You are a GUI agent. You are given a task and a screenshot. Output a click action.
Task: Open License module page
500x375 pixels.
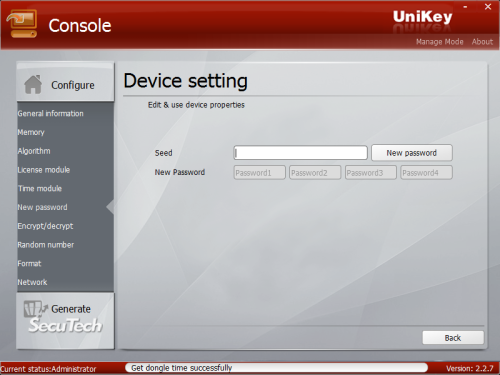click(x=44, y=170)
